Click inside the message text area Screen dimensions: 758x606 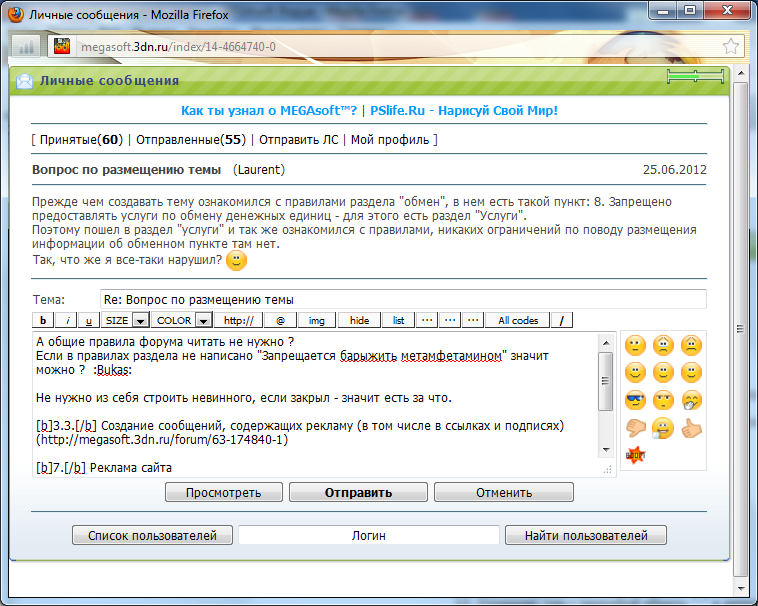point(316,404)
